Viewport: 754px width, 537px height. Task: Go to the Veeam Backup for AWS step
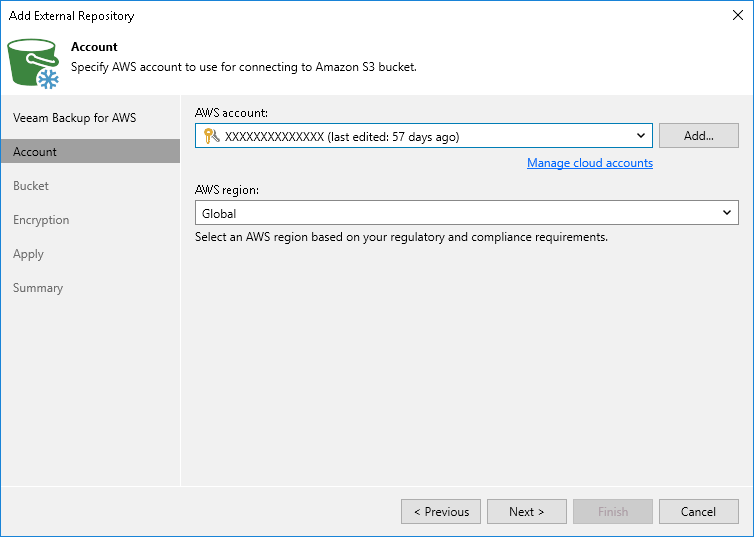[x=75, y=118]
